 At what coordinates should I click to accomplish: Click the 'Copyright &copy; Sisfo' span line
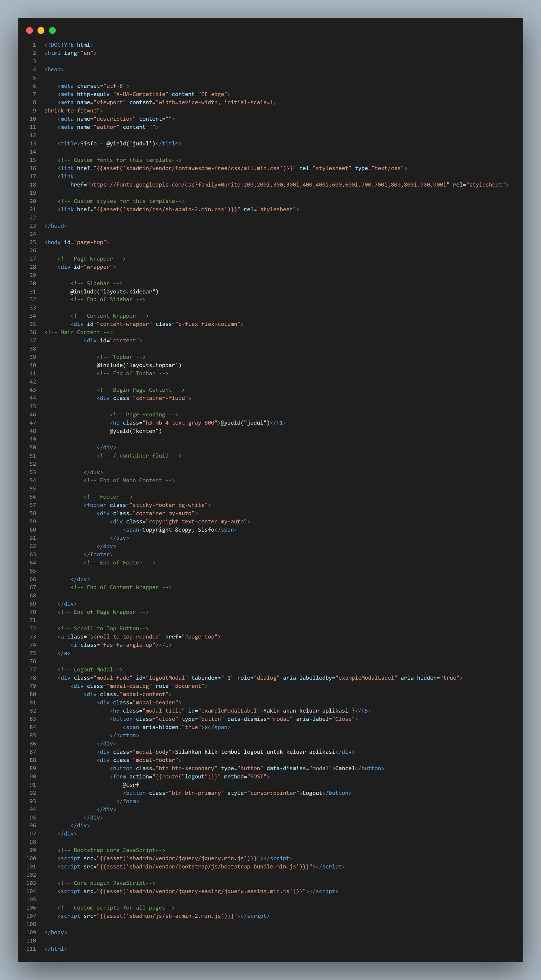tap(180, 530)
